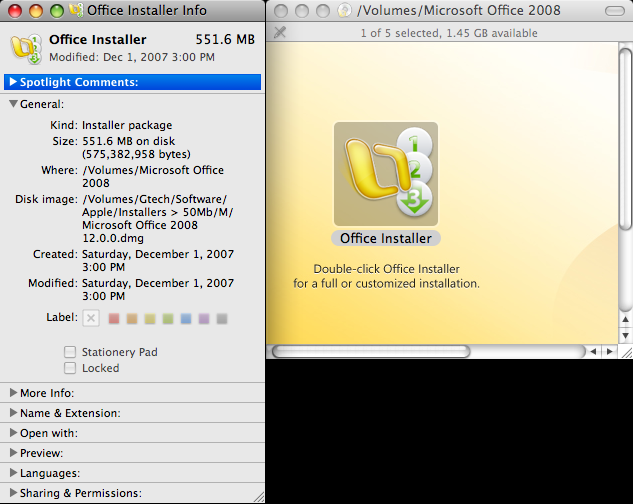
Task: Click 'Kind: Installer package' value
Action: pos(127,125)
